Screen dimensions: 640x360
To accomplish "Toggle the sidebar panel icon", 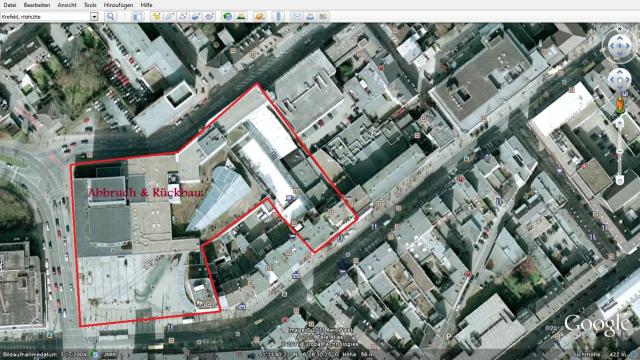I will tap(138, 16).
